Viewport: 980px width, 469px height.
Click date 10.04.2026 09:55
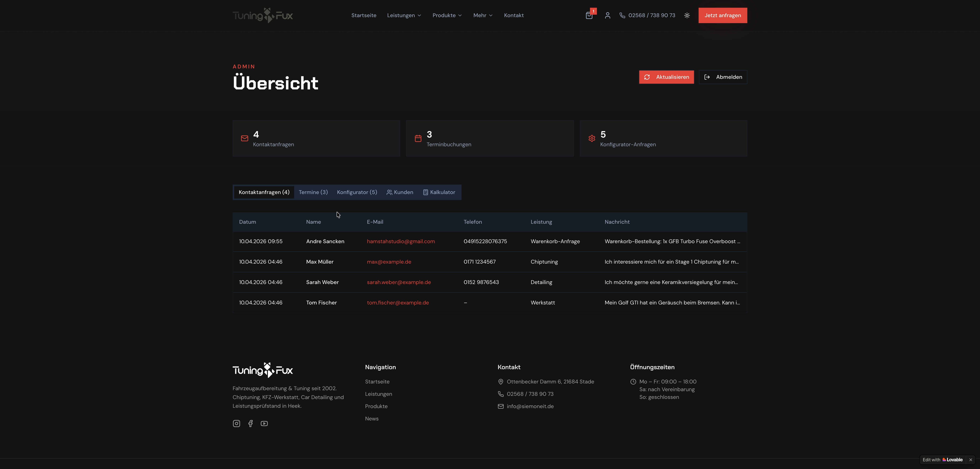point(261,242)
